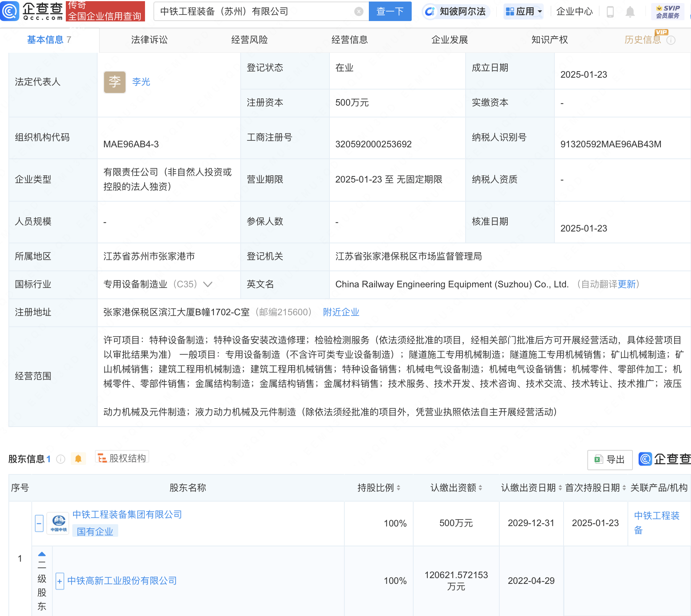This screenshot has height=616, width=691.
Task: Open the 应用 dropdown menu
Action: (x=523, y=11)
